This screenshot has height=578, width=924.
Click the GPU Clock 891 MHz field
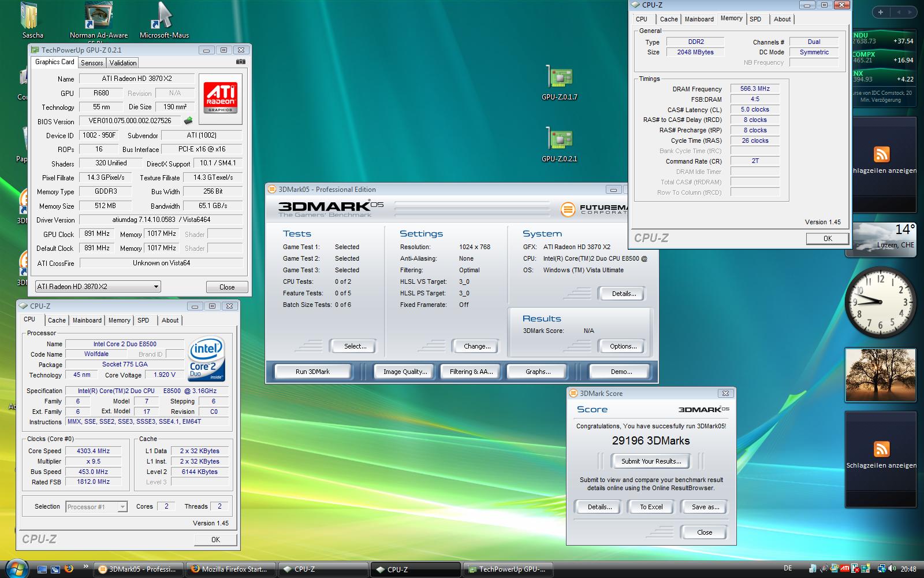click(96, 234)
